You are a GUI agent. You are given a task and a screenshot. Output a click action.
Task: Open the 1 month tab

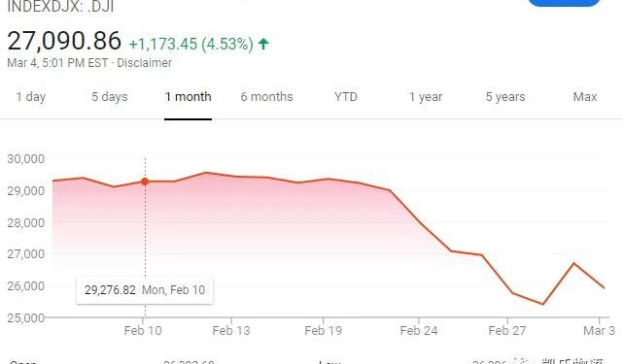[188, 97]
